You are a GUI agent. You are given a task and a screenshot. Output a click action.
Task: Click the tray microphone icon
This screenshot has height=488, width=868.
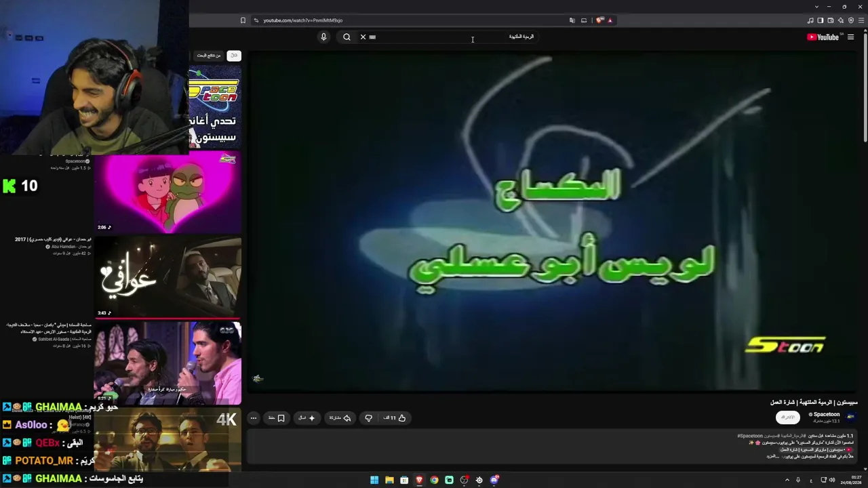(798, 480)
